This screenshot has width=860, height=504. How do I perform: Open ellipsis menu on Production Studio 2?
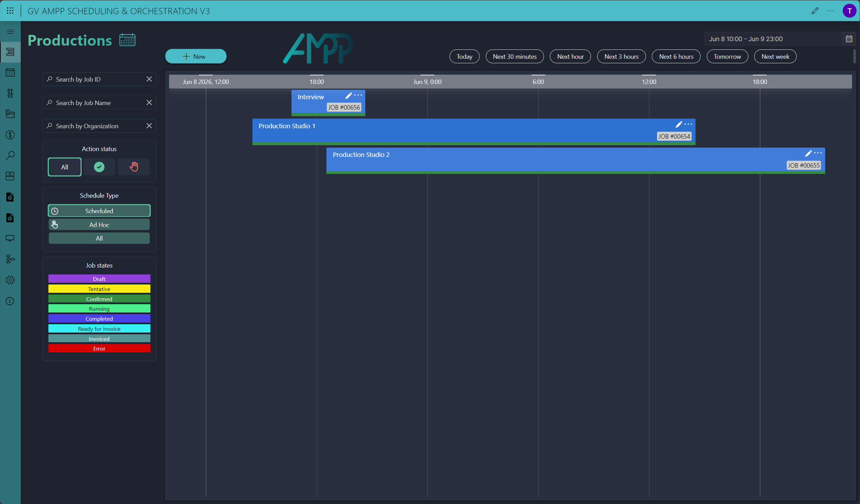[818, 153]
